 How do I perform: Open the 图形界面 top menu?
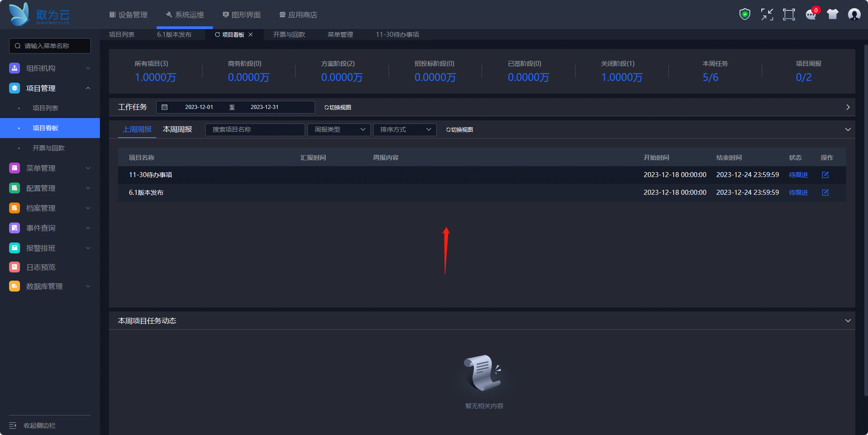tap(242, 15)
